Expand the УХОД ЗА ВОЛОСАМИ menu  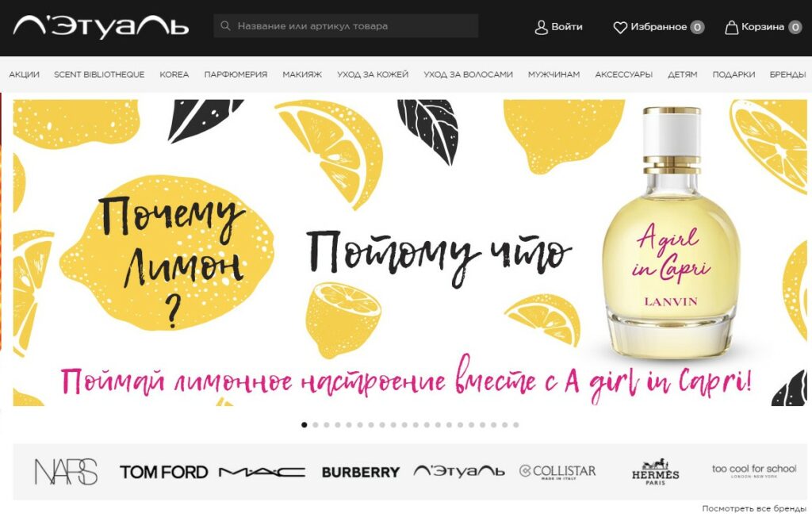(468, 75)
